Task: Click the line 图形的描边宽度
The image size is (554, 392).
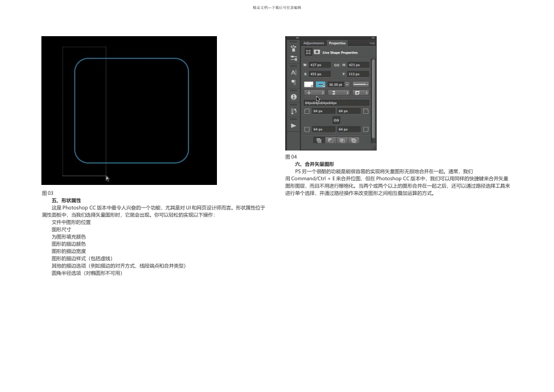Action: coord(69,251)
